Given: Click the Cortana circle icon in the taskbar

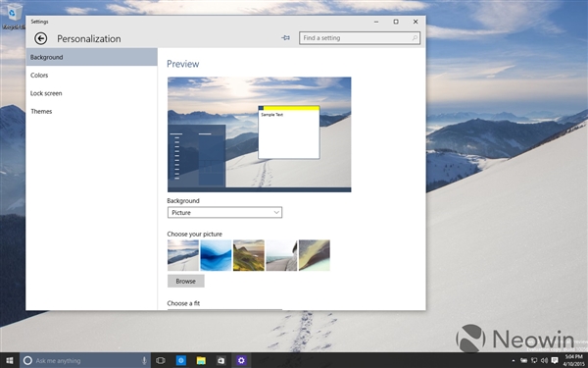Looking at the screenshot, I should pyautogui.click(x=27, y=360).
